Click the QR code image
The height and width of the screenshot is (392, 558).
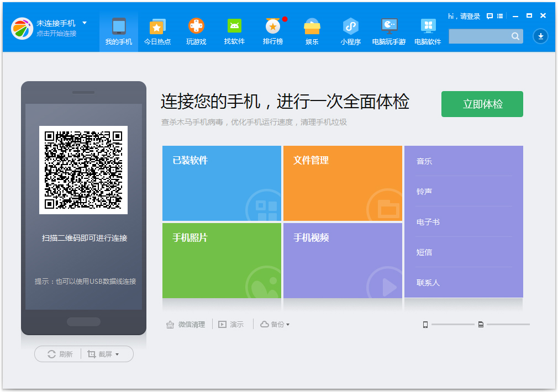pos(83,170)
